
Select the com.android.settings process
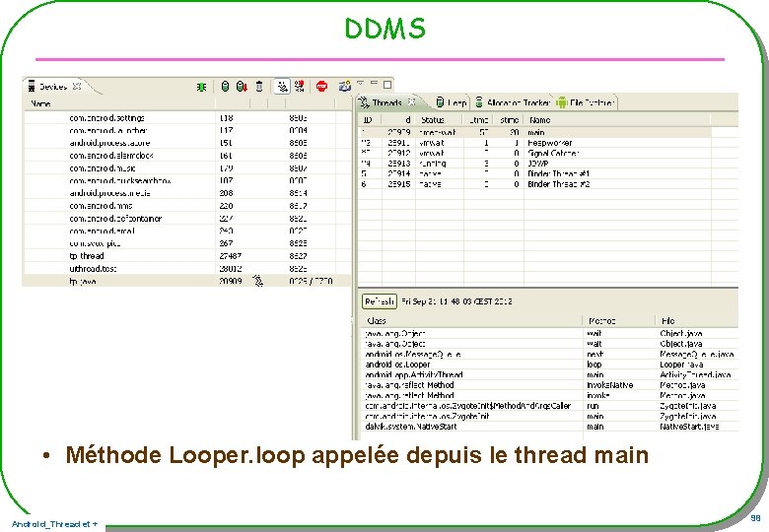pos(187,118)
